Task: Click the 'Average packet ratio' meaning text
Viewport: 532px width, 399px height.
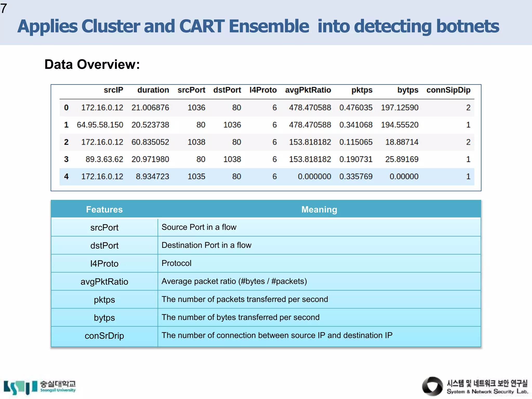Action: (234, 281)
